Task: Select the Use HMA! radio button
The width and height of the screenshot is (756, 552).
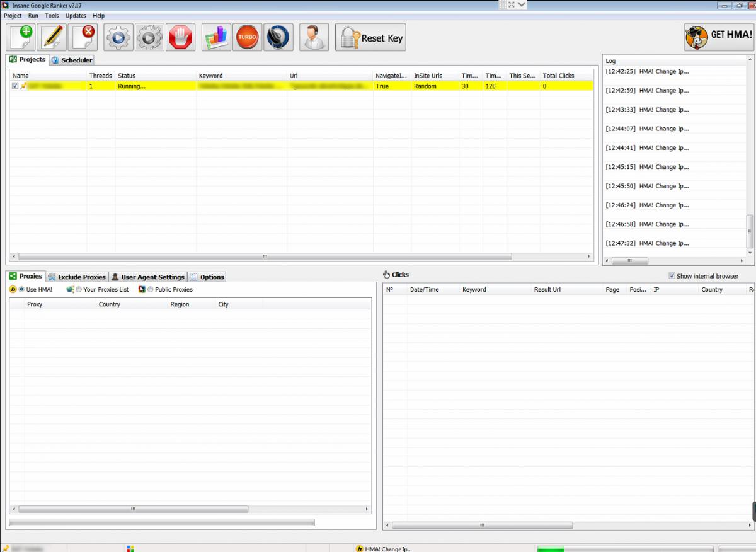Action: [x=21, y=290]
